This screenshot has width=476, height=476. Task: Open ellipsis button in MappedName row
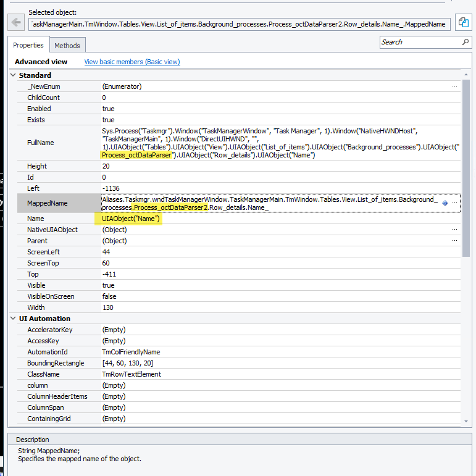click(454, 203)
